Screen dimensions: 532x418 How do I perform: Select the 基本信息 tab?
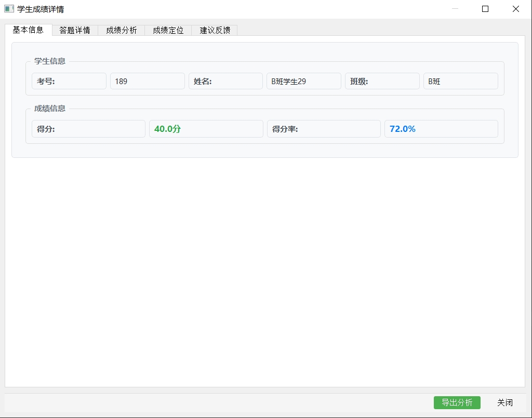(x=29, y=30)
